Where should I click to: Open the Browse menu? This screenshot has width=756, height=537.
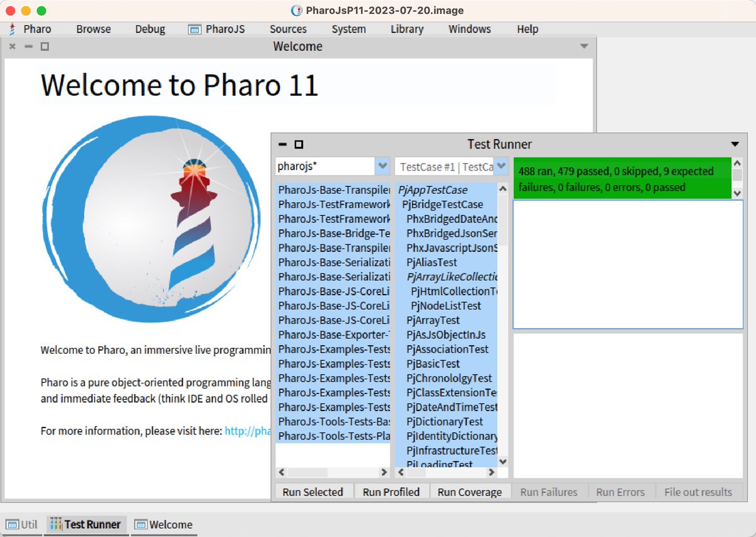point(93,29)
